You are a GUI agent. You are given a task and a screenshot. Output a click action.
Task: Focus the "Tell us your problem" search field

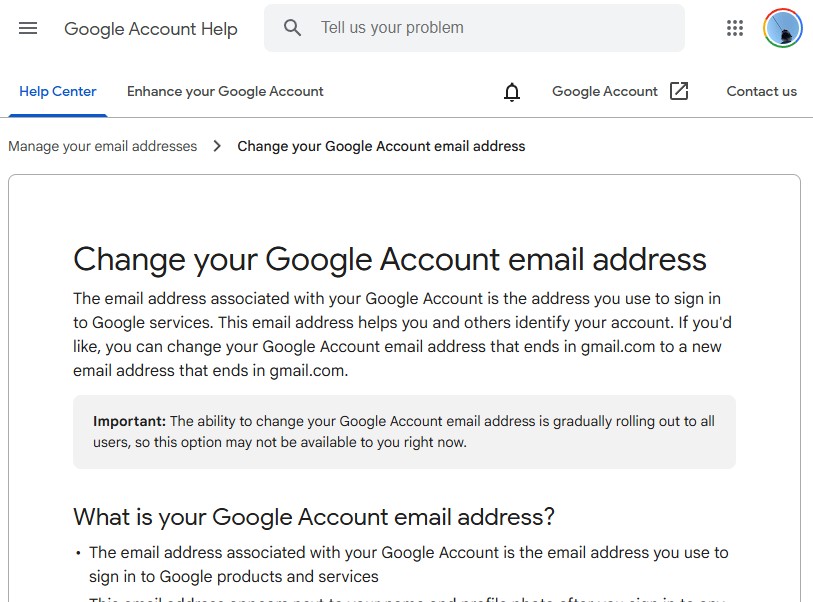click(490, 28)
